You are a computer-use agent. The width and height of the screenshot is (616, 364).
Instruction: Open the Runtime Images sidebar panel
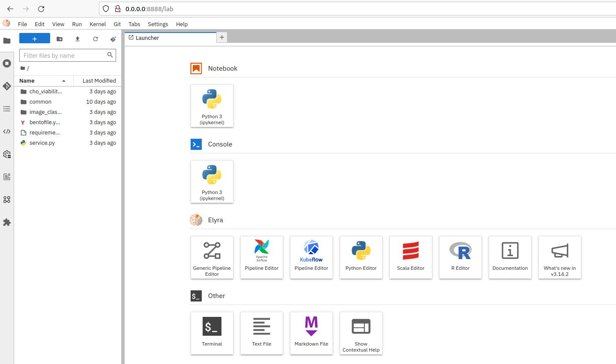[7, 177]
